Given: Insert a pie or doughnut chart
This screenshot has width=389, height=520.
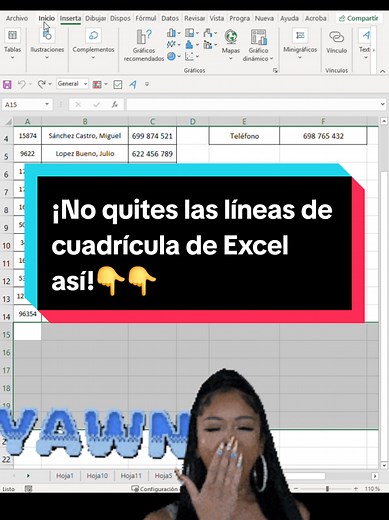Looking at the screenshot, I should click(x=173, y=56).
